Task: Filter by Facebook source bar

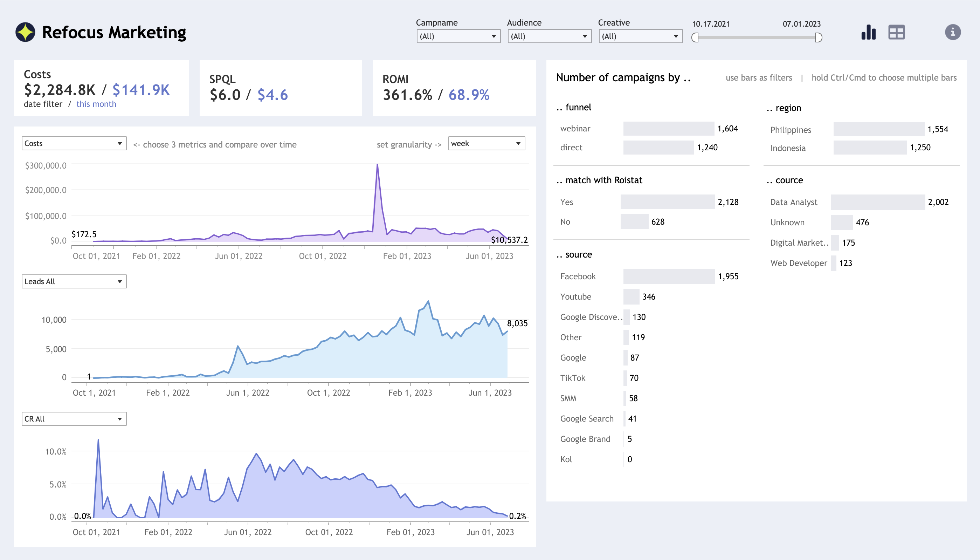Action: [x=669, y=276]
